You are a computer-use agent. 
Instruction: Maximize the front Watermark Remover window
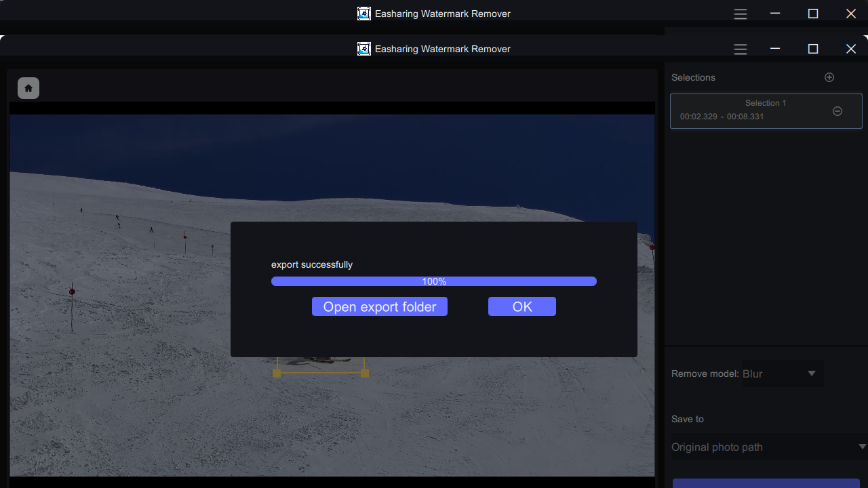813,49
